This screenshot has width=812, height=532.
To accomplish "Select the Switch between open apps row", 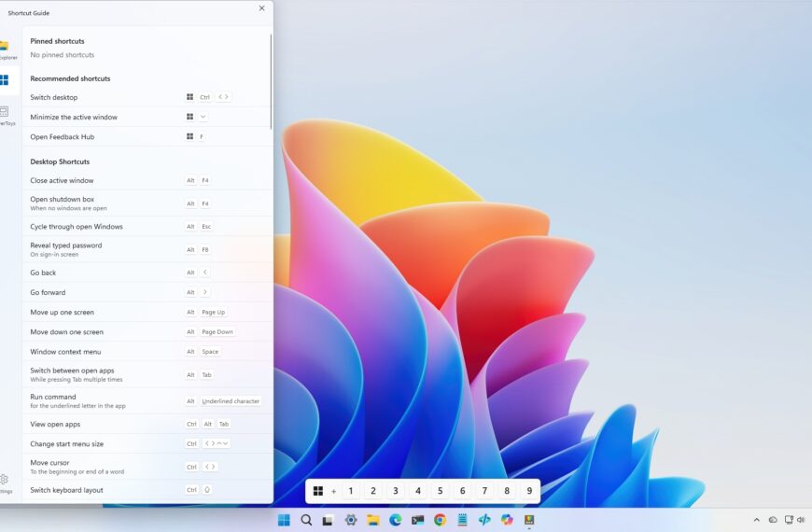I will pyautogui.click(x=147, y=374).
